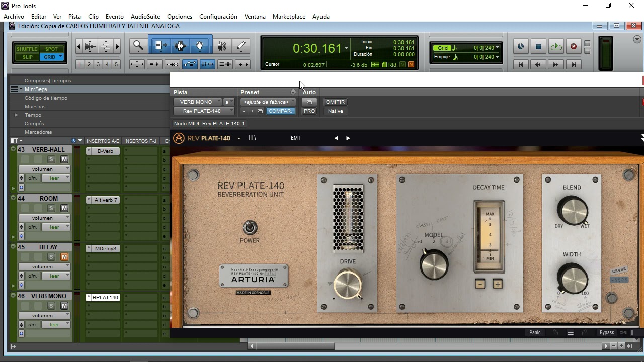Viewport: 644px width, 362px height.
Task: Toggle Link Track and Edit Selection
Action: click(x=225, y=64)
